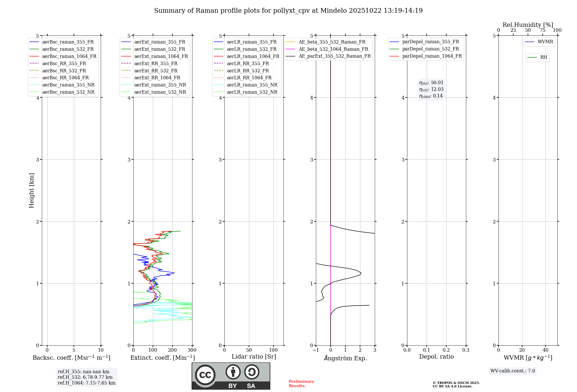Image resolution: width=577 pixels, height=392 pixels.
Task: Click the Height [km] y-axis label
Action: (x=31, y=191)
